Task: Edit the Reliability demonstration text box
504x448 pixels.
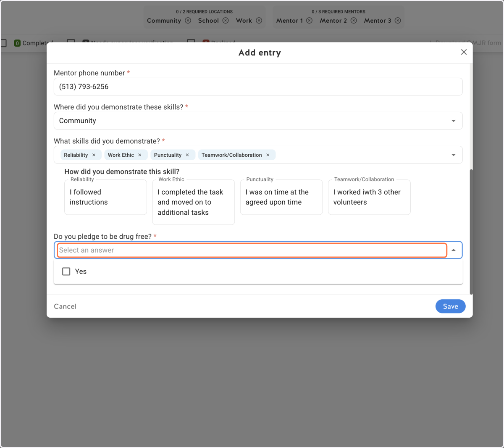Action: (105, 197)
